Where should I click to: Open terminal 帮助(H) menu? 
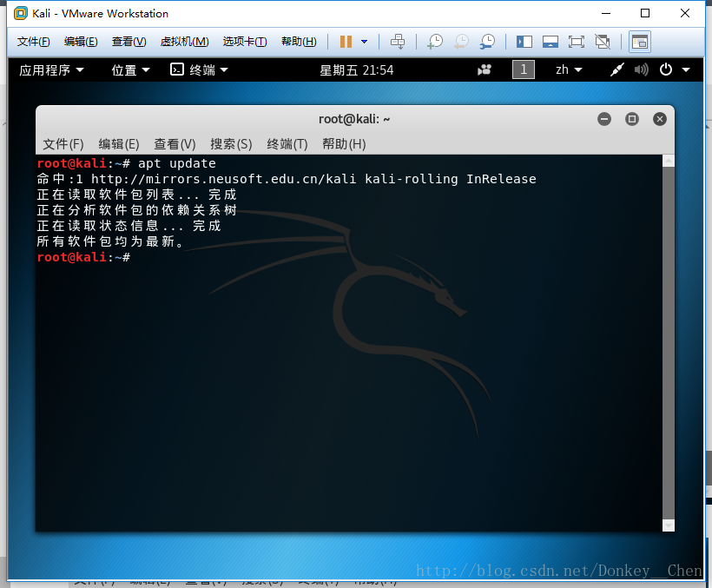click(344, 144)
